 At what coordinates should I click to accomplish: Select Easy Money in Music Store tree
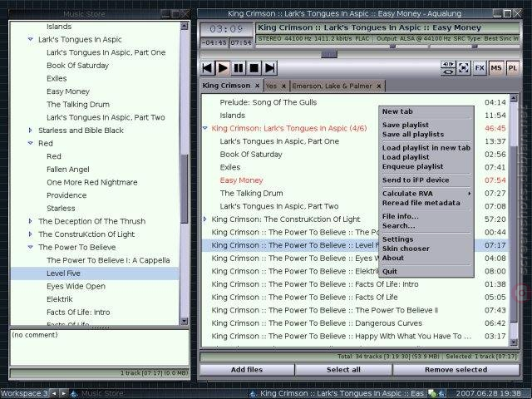pyautogui.click(x=68, y=91)
